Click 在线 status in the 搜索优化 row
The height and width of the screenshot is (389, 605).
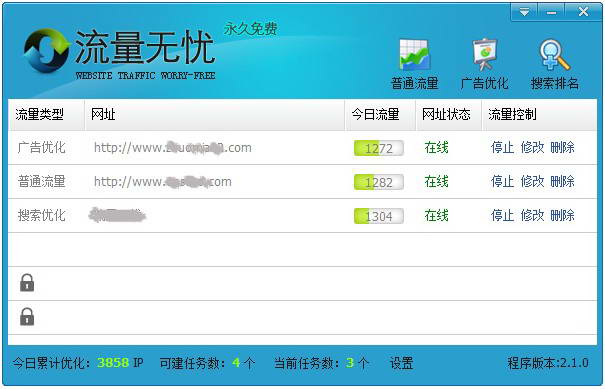click(x=436, y=215)
